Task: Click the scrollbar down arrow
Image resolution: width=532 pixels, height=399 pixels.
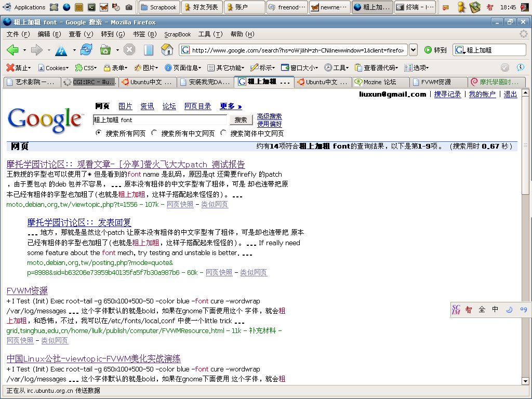Action: [x=525, y=381]
